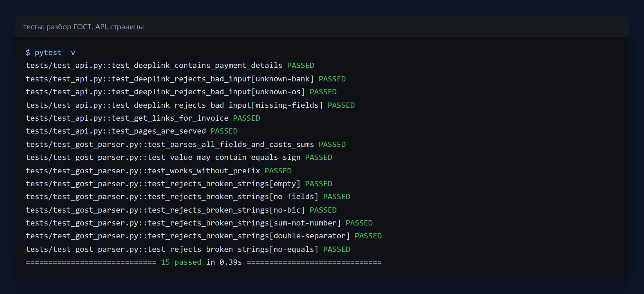Image resolution: width=644 pixels, height=294 pixels.
Task: Click PASSED beside the no-fields test
Action: click(337, 196)
